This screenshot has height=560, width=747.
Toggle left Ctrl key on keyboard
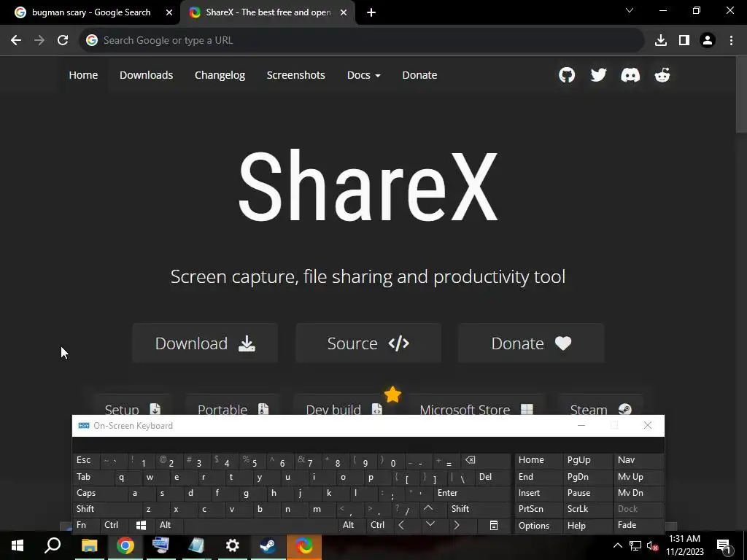coord(114,525)
